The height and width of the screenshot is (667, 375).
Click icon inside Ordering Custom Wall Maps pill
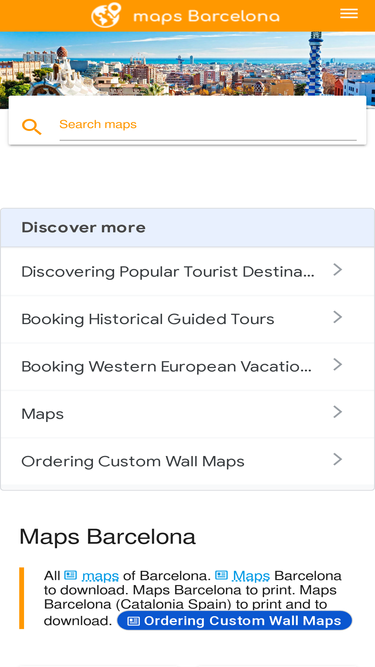[x=134, y=621]
